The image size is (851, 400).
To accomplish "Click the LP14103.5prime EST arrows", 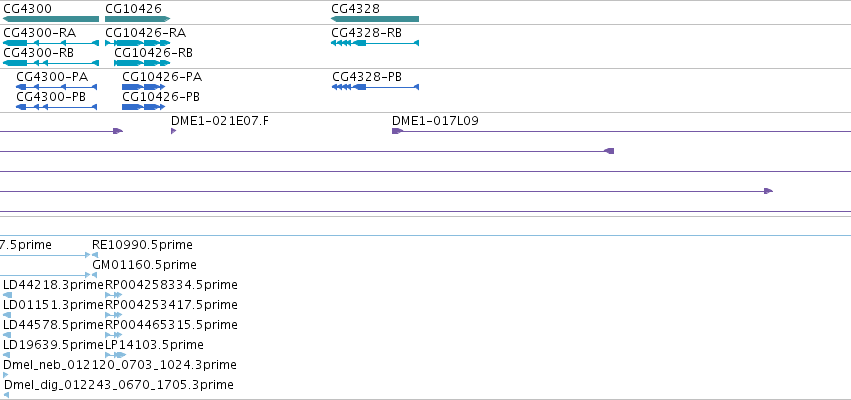I will 115,354.
